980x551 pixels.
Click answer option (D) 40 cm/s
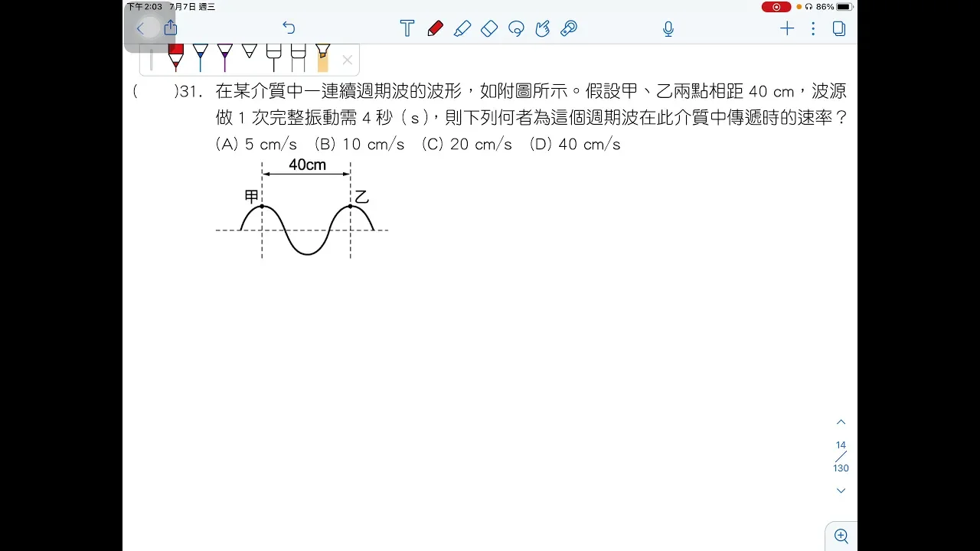click(x=575, y=144)
